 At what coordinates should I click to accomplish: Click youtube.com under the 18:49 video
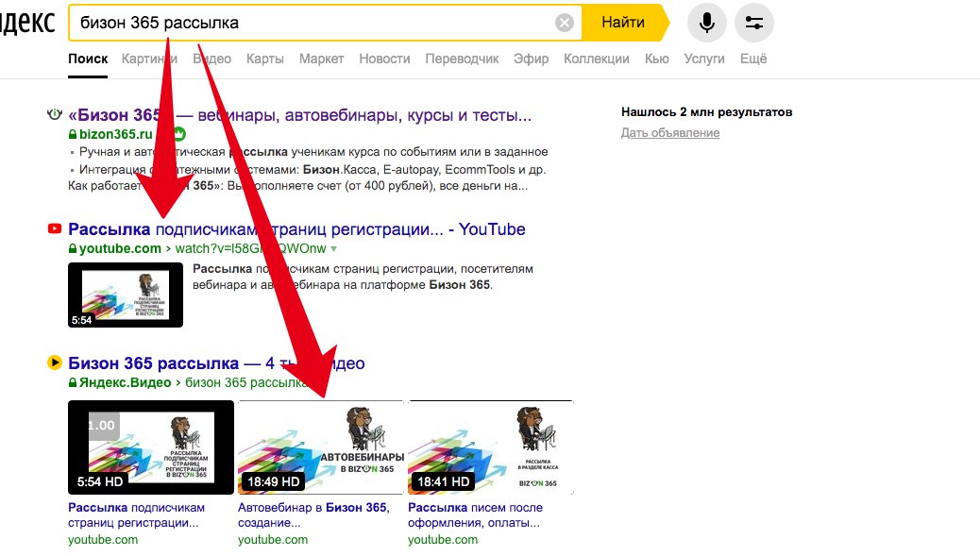[273, 540]
